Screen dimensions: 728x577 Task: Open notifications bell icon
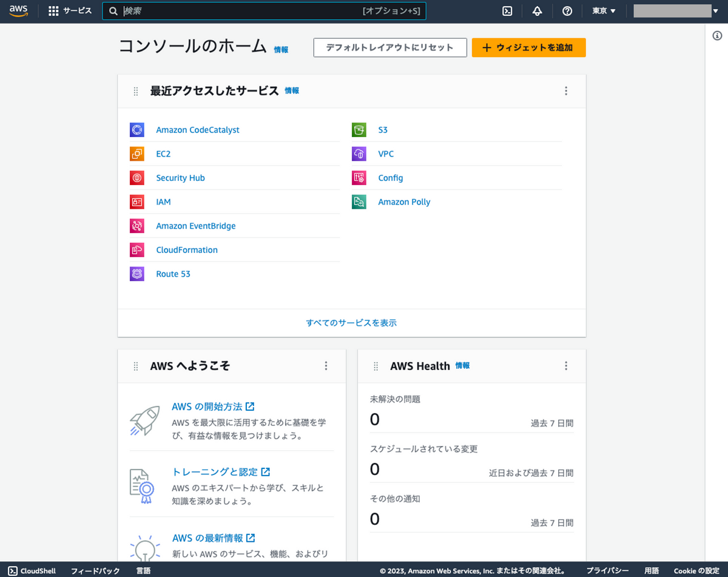[537, 11]
